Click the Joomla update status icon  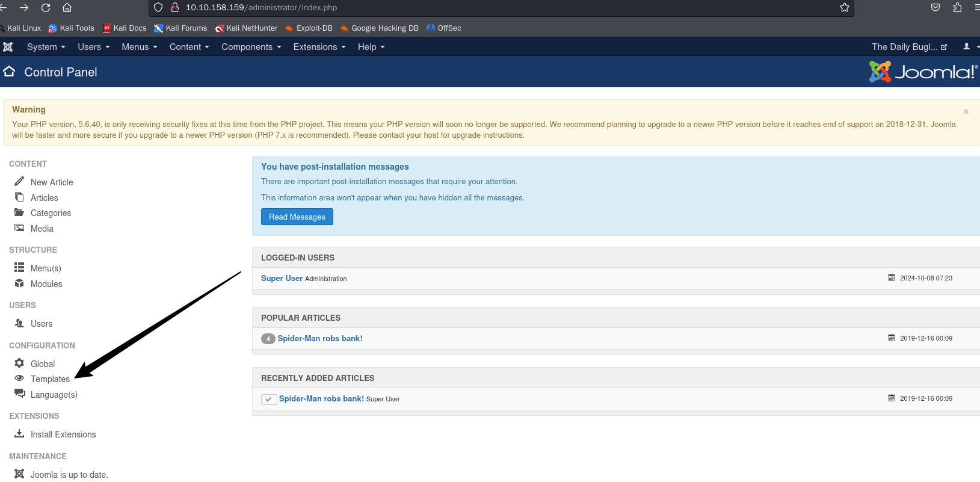(x=19, y=474)
